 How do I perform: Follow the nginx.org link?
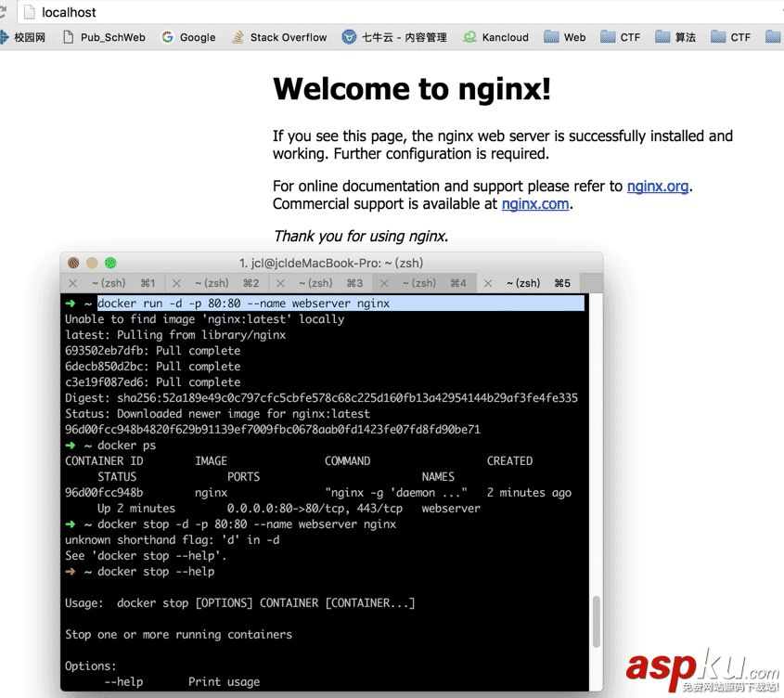click(658, 187)
